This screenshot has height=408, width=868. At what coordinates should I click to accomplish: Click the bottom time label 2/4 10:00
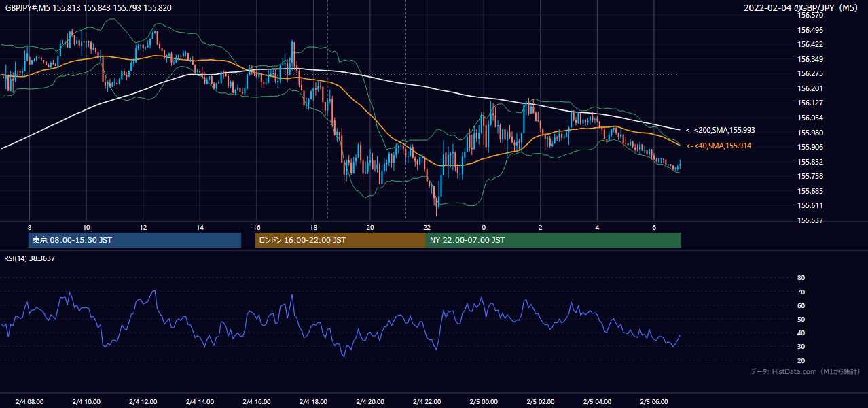pos(86,401)
